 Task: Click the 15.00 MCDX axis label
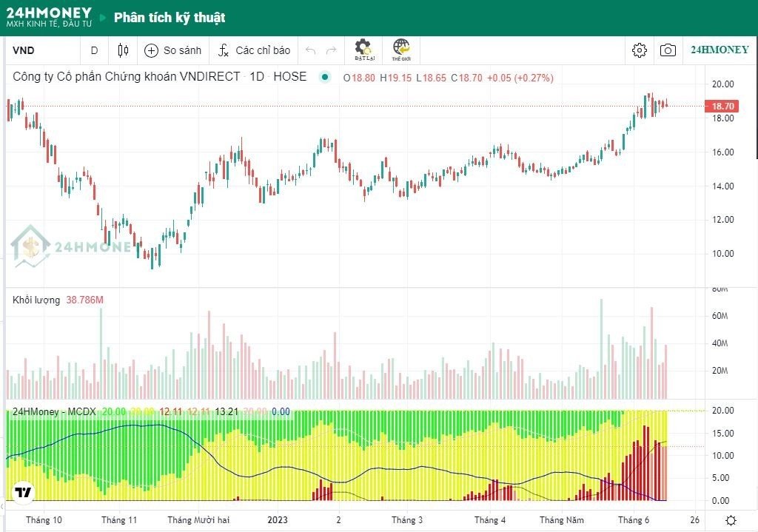click(x=722, y=433)
